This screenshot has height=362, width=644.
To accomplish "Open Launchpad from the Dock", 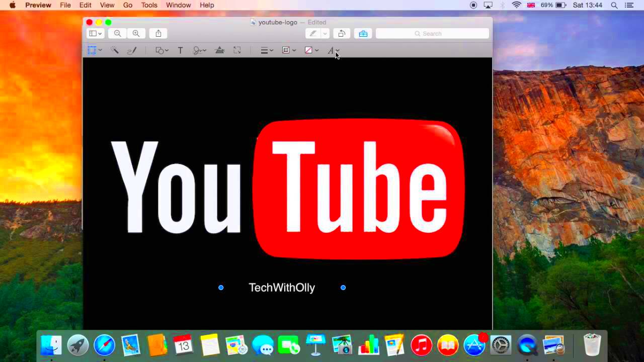I will point(78,345).
